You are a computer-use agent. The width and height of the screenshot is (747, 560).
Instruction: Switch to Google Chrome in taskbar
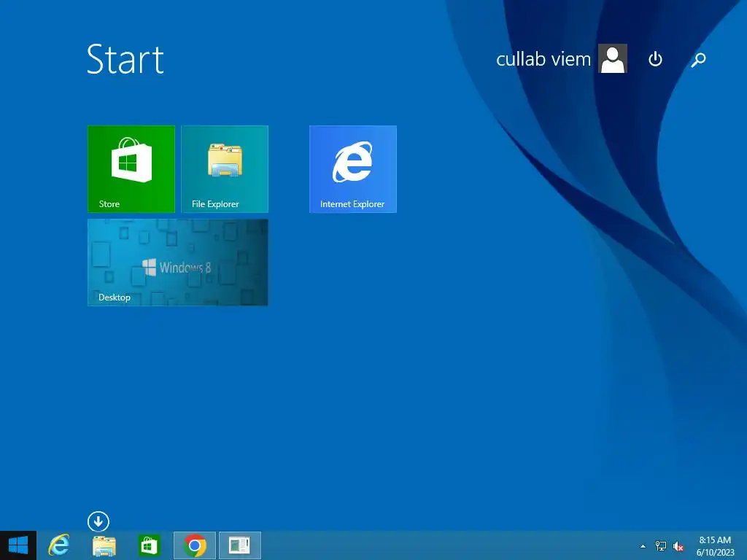(194, 545)
